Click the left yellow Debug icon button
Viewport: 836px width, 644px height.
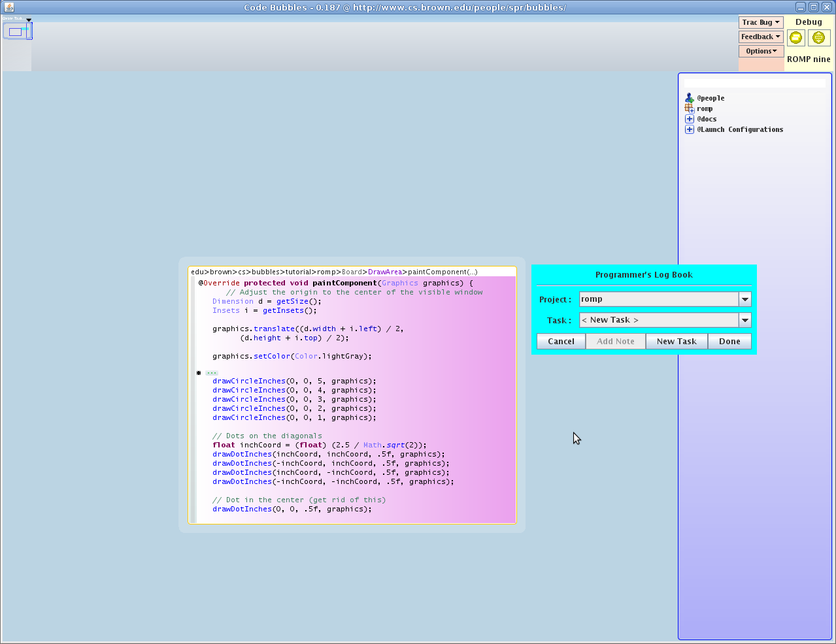point(795,38)
